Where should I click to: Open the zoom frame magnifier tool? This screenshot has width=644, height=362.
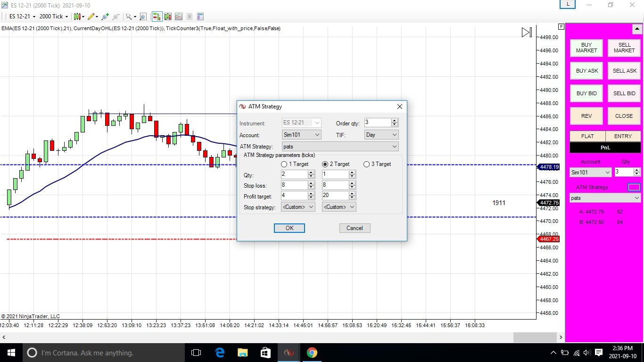tap(143, 16)
